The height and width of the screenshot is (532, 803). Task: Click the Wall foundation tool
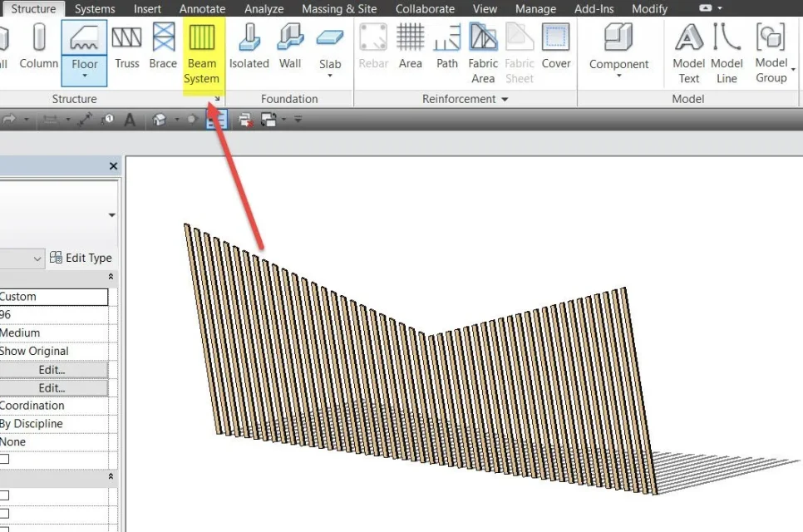click(290, 46)
